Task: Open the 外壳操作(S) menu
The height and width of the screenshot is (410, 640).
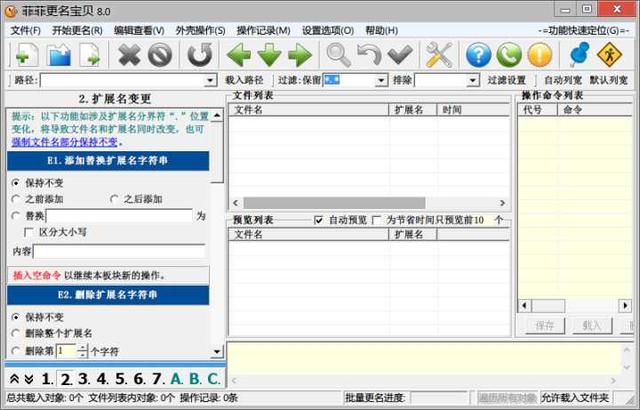Action: (200, 31)
